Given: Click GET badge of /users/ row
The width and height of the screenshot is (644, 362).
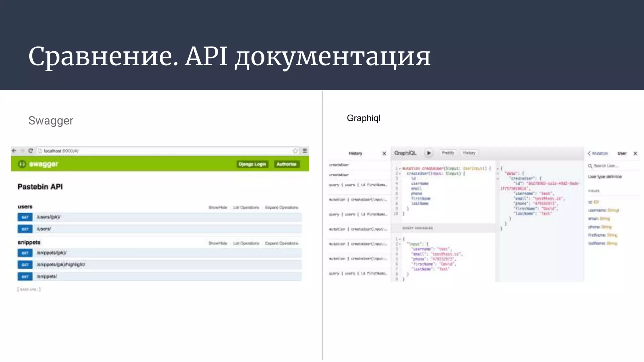Looking at the screenshot, I should (x=25, y=229).
